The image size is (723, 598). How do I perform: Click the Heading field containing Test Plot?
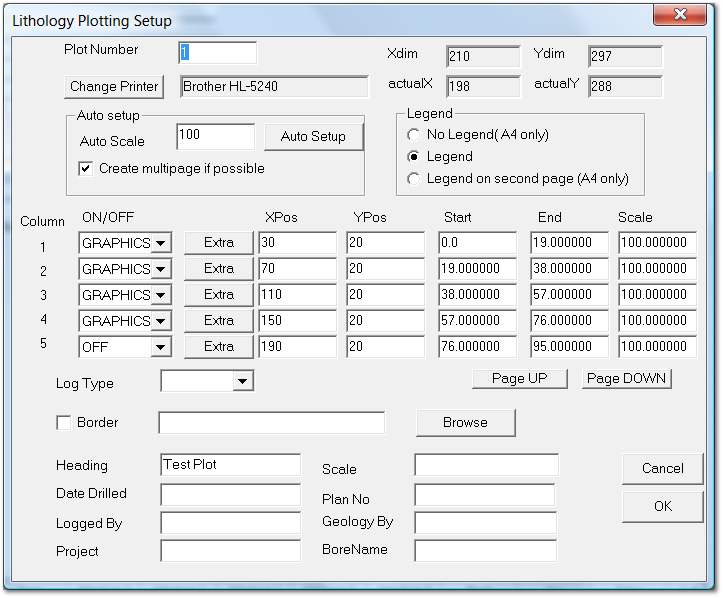230,465
